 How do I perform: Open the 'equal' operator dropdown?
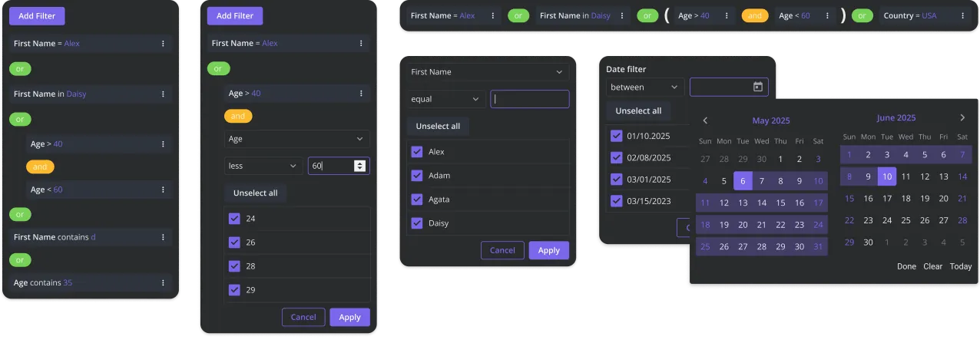445,99
